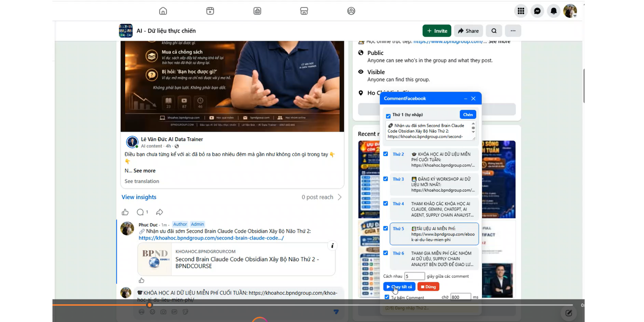
Task: Expand post reach chevron arrow
Action: (x=340, y=197)
